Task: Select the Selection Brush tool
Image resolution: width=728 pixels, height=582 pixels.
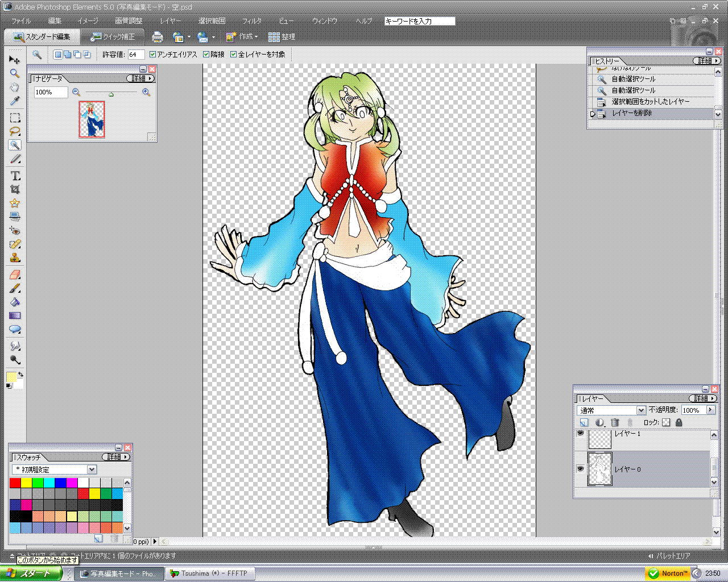Action: 15,159
